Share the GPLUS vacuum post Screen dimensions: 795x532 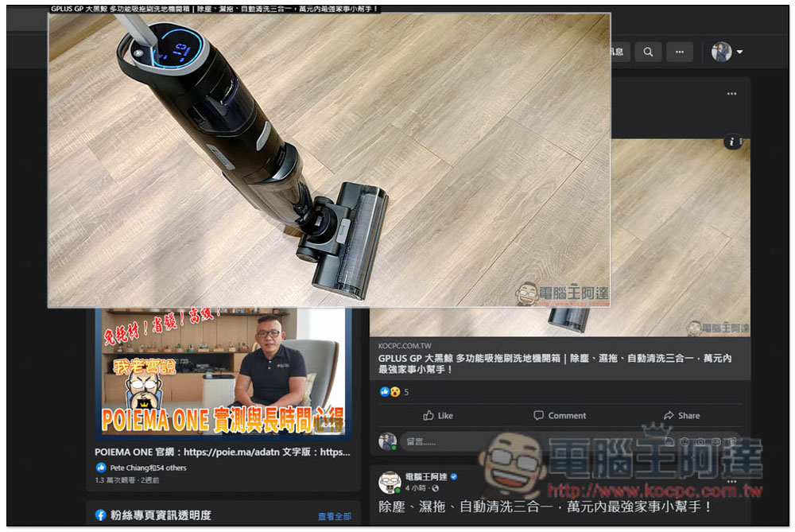(682, 415)
